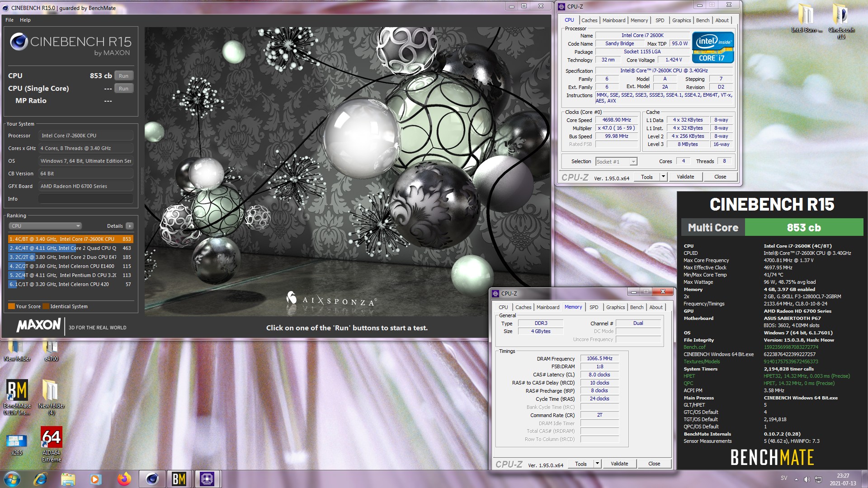The image size is (868, 488).
Task: Open Mainboard tab in top CPU-Z
Action: [614, 20]
